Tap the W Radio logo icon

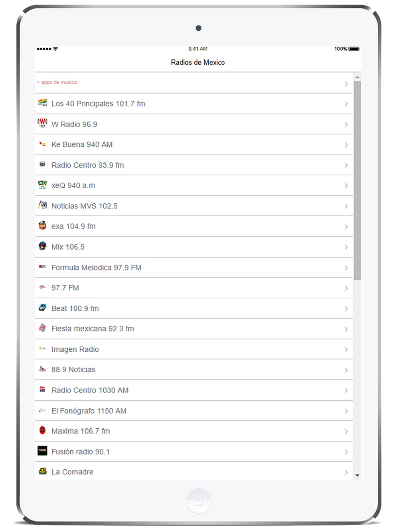[42, 123]
